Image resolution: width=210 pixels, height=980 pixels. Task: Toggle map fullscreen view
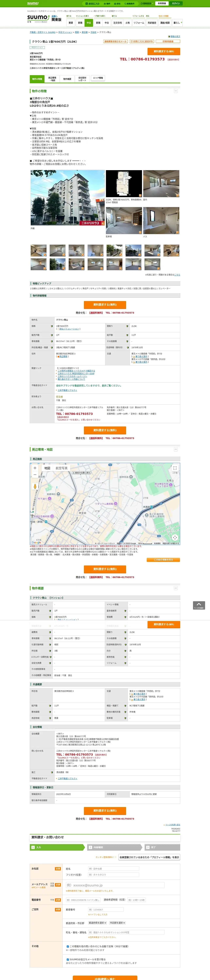click(175, 468)
